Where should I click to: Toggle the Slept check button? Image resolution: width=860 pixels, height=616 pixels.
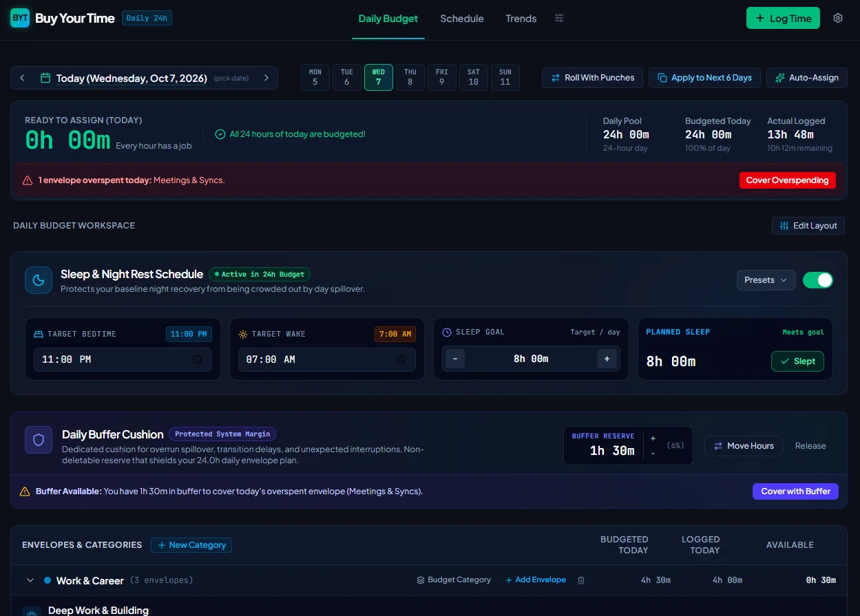pos(797,361)
